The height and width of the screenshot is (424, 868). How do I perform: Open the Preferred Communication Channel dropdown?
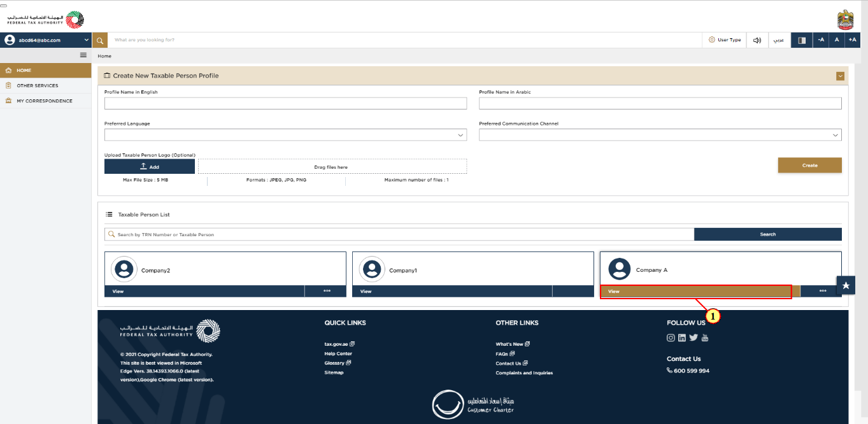[x=660, y=135]
